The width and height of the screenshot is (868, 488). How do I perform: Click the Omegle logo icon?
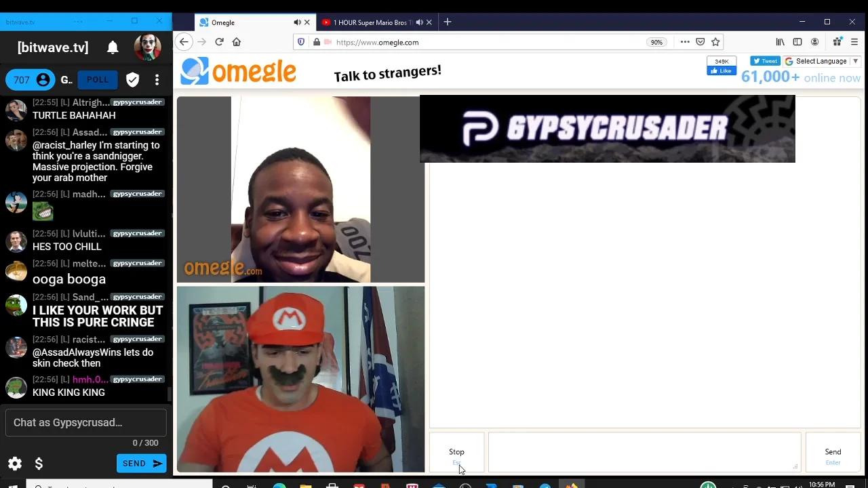pyautogui.click(x=195, y=70)
